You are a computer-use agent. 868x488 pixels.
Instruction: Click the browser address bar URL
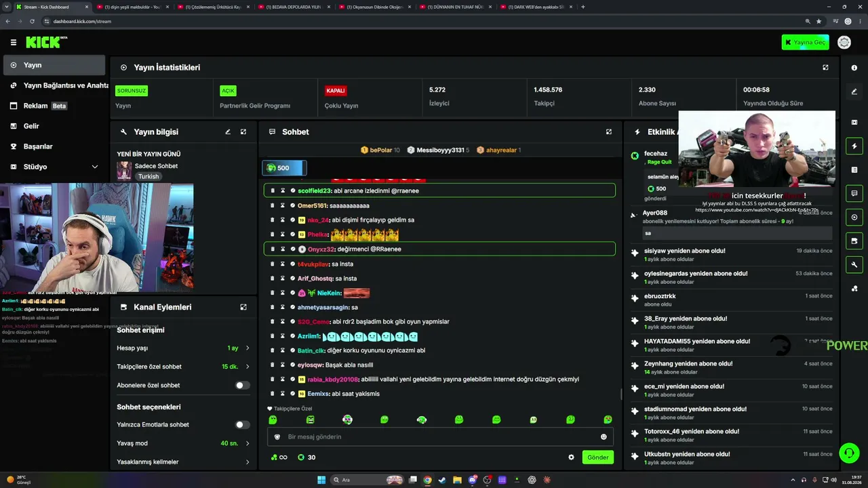tap(82, 21)
